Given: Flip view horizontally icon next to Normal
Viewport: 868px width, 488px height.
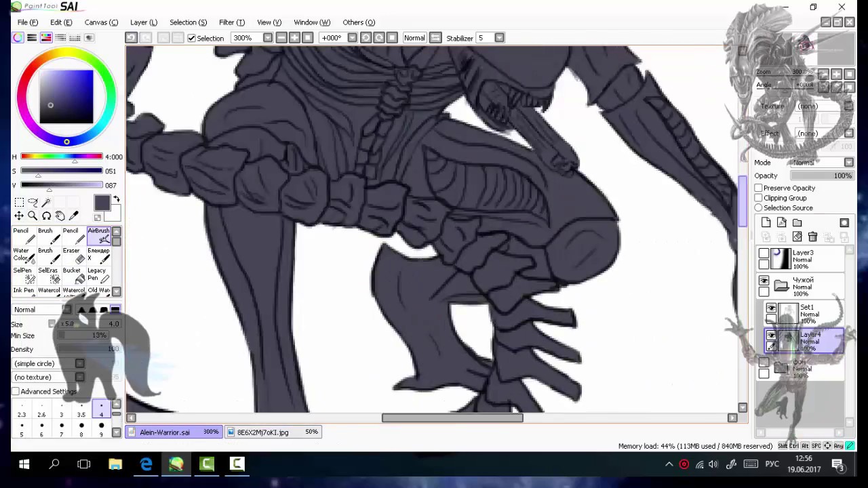Looking at the screenshot, I should (x=435, y=38).
